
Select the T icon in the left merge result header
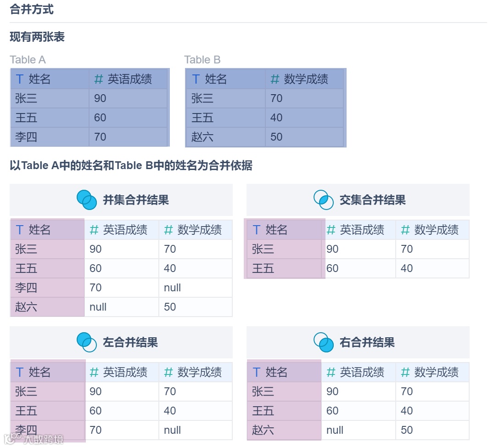point(19,372)
